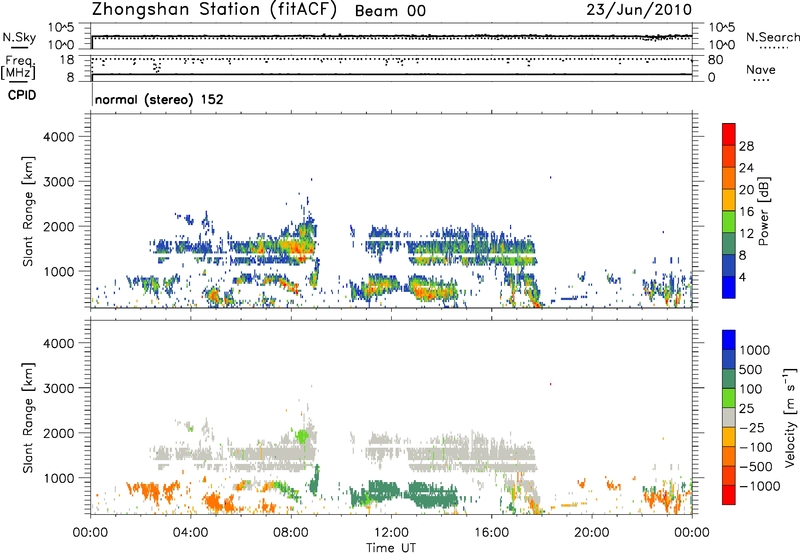Select the 'Freq. [MHz]' axis label

coord(18,67)
